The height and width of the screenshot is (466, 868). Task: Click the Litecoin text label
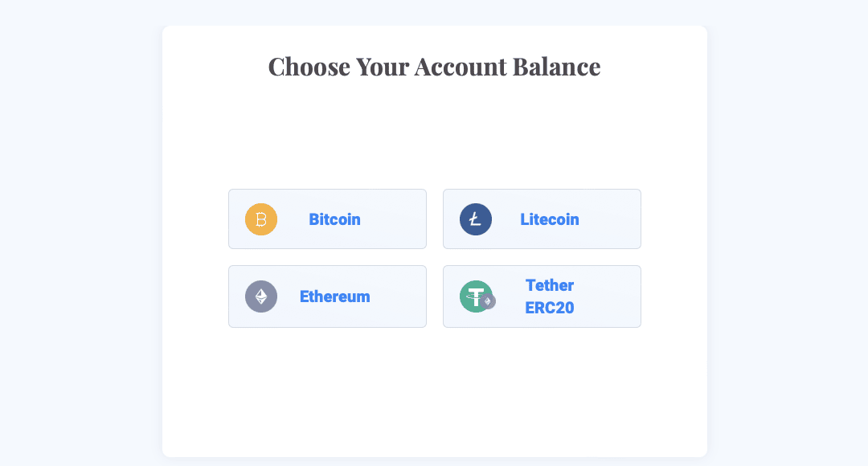[550, 219]
